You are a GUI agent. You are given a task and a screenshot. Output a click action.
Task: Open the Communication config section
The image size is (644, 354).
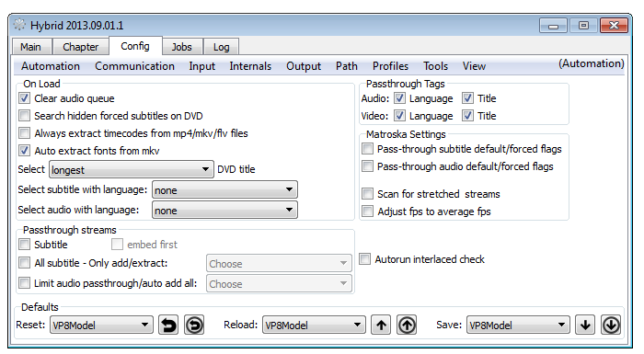(x=134, y=66)
